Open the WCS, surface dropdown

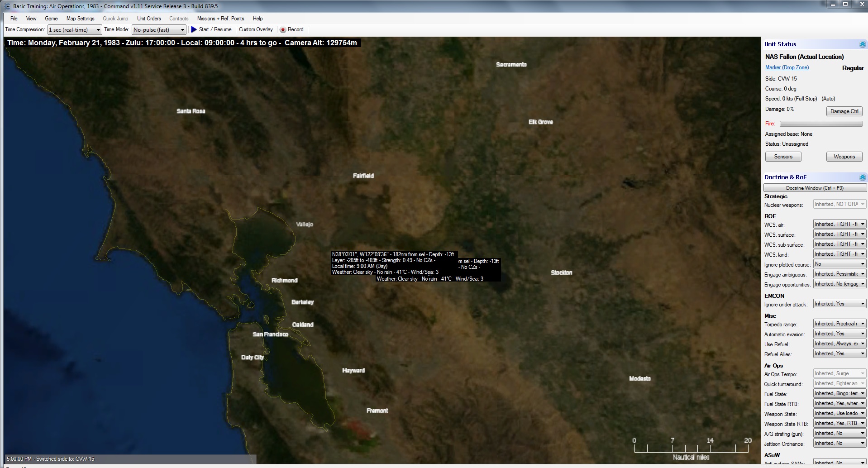(839, 234)
